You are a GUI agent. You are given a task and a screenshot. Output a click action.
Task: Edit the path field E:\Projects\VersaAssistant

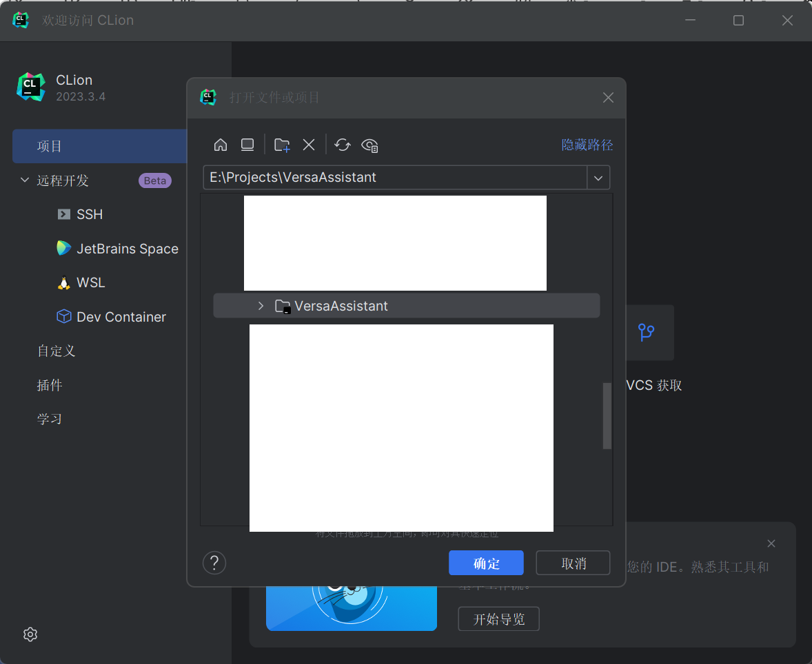tap(395, 178)
